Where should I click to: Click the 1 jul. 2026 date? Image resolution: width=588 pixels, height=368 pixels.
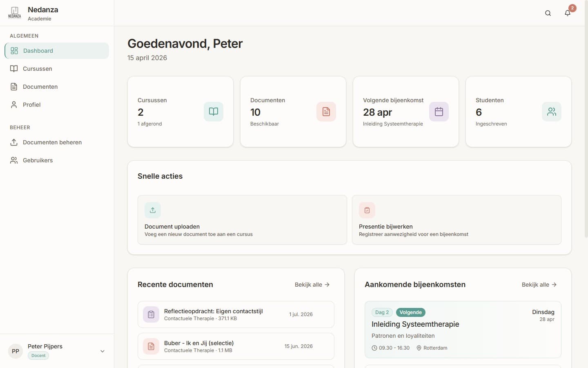(x=301, y=314)
